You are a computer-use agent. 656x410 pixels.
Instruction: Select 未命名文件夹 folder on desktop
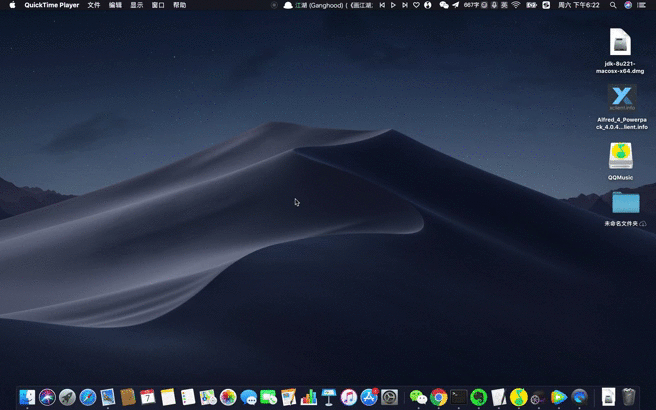[x=625, y=209]
